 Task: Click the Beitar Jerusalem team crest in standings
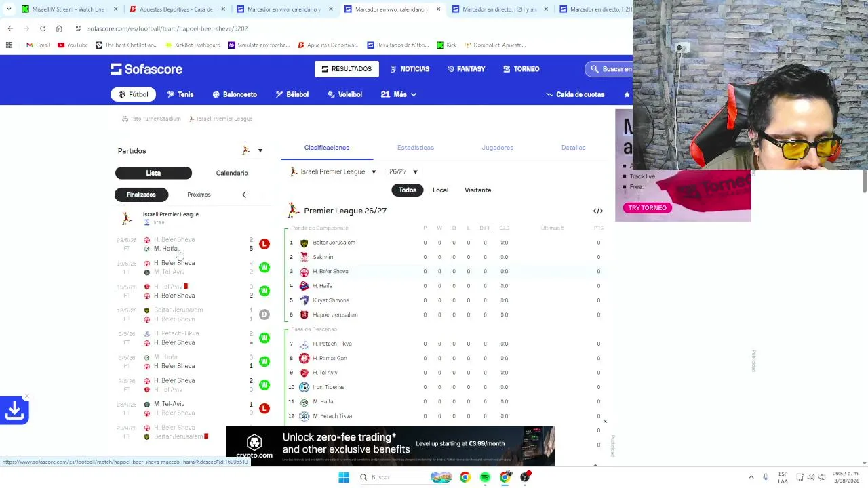[x=304, y=243]
